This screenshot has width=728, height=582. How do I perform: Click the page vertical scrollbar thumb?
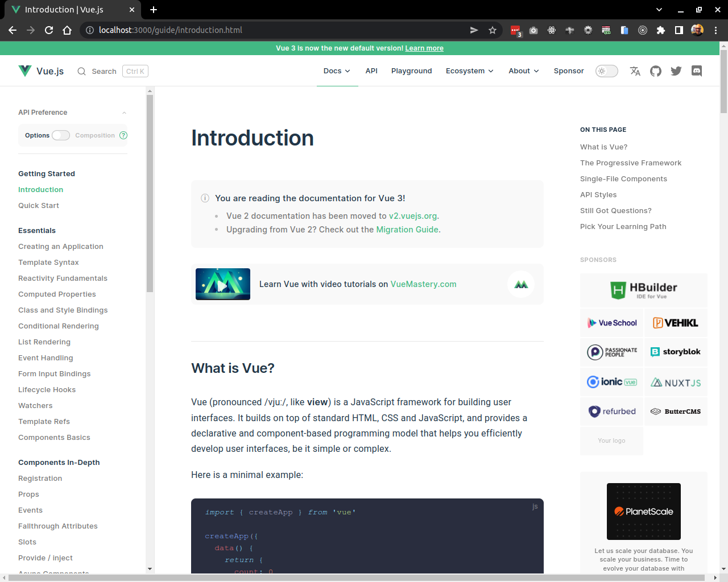point(723,81)
